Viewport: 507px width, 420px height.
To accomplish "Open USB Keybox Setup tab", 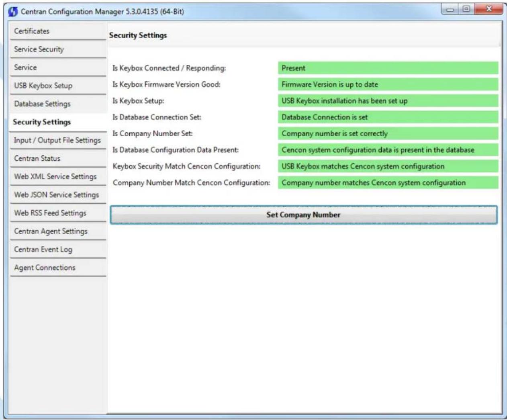I will tap(58, 86).
